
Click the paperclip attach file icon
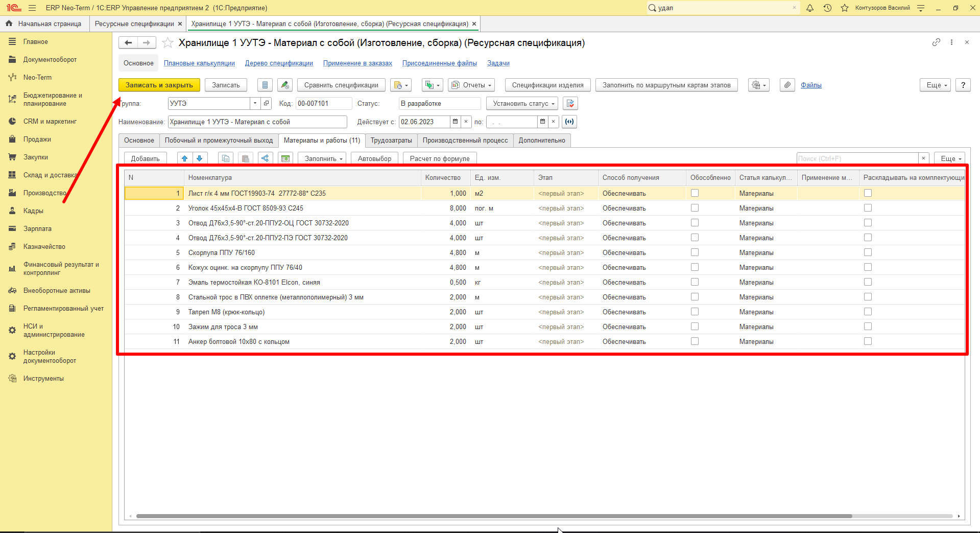787,85
